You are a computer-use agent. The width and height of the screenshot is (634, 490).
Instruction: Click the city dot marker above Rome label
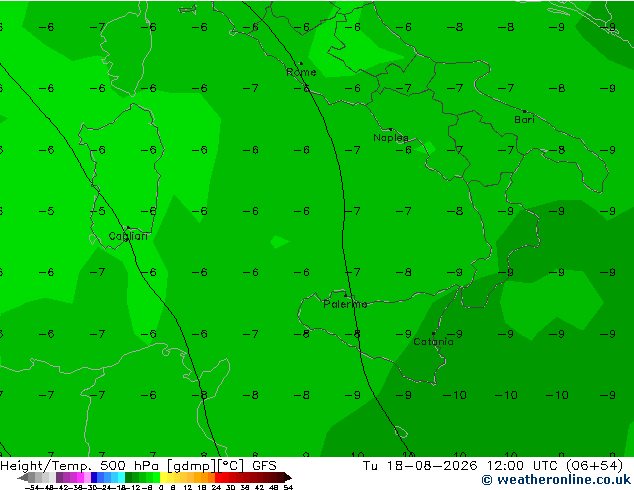(301, 63)
